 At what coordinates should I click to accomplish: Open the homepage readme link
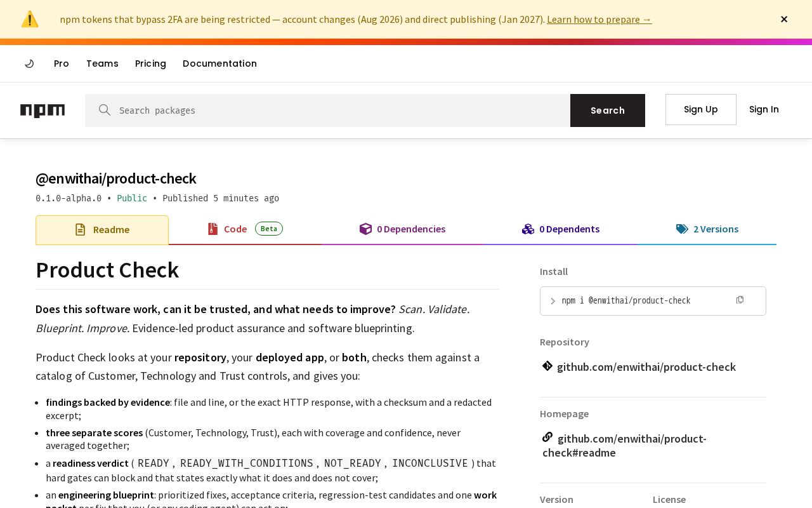point(624,445)
